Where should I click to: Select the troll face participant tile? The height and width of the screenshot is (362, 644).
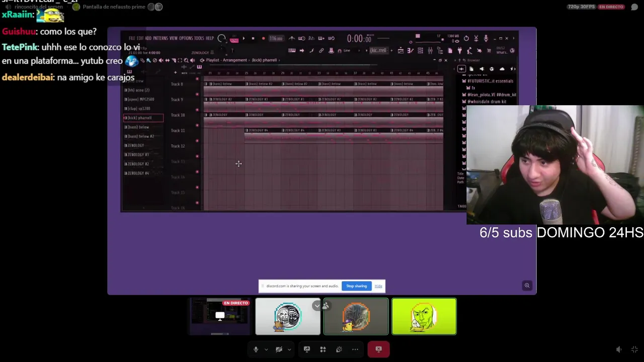click(288, 316)
